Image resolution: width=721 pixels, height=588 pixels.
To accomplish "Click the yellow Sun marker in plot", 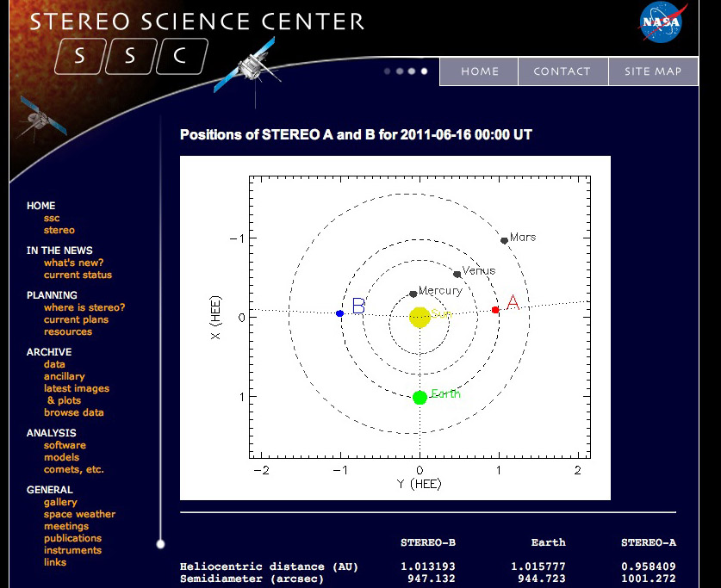I will coord(420,318).
